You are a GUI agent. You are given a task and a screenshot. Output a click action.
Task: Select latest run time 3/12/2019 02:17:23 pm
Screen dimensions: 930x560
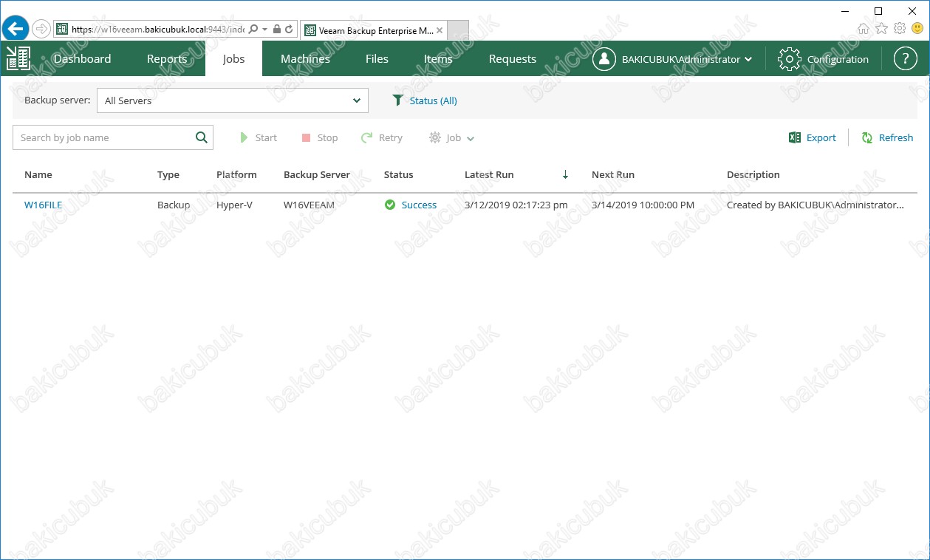(x=516, y=205)
